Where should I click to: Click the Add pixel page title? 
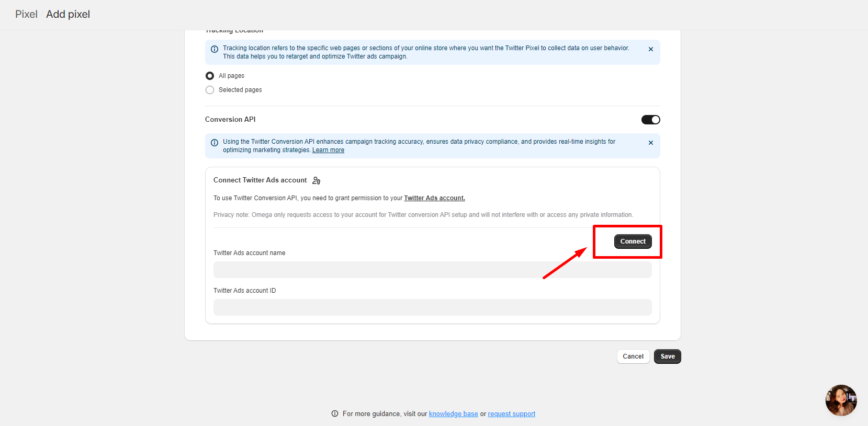point(68,14)
